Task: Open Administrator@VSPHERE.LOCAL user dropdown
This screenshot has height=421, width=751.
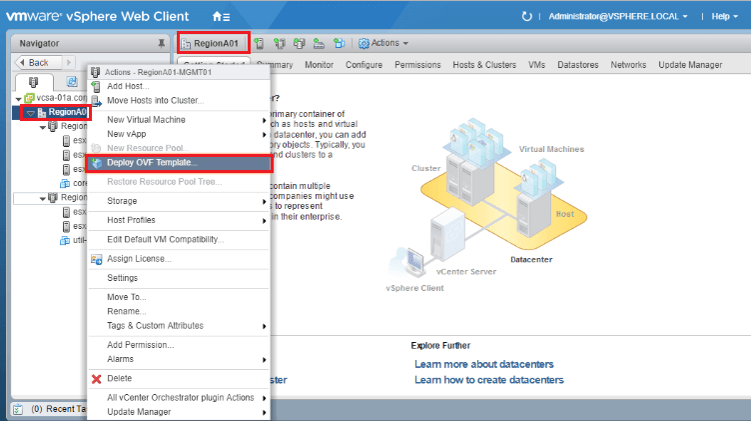Action: click(x=617, y=16)
